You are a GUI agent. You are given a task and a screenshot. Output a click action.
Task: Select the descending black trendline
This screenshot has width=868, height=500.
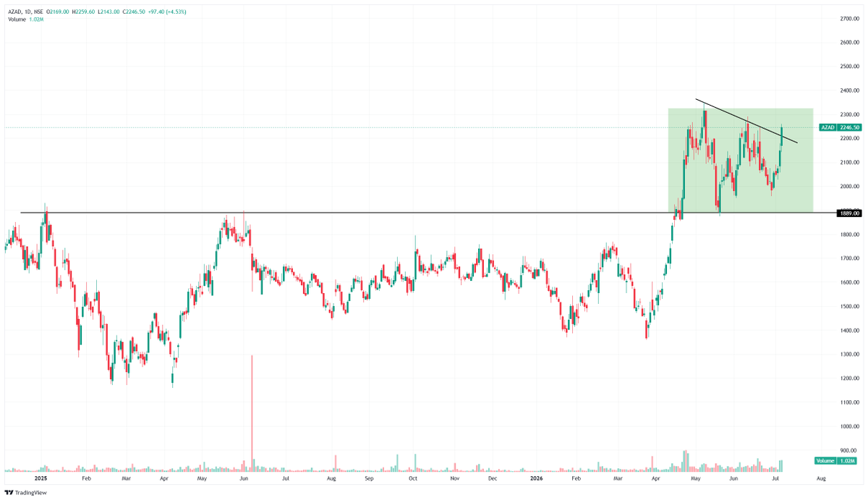click(x=746, y=121)
